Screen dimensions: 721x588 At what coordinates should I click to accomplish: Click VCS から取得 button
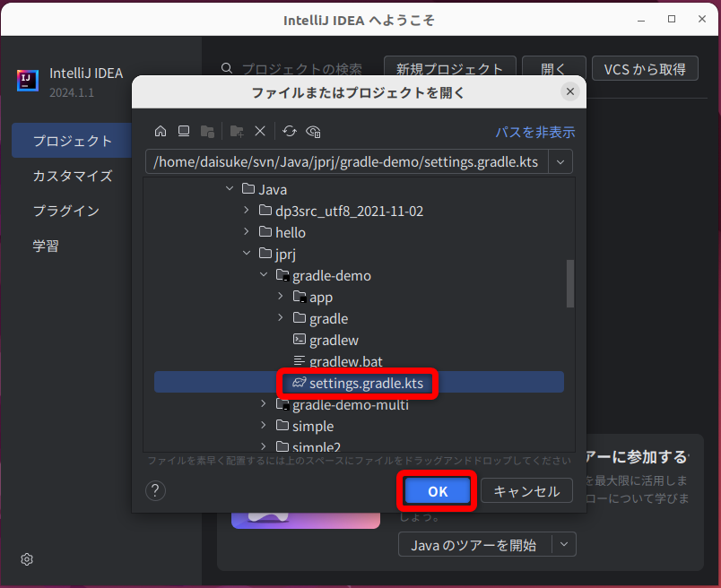(645, 69)
